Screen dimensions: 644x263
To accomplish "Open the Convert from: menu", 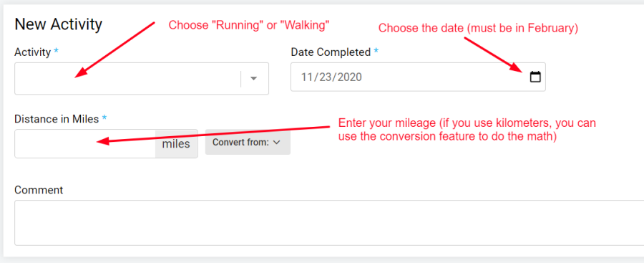I will click(x=248, y=142).
